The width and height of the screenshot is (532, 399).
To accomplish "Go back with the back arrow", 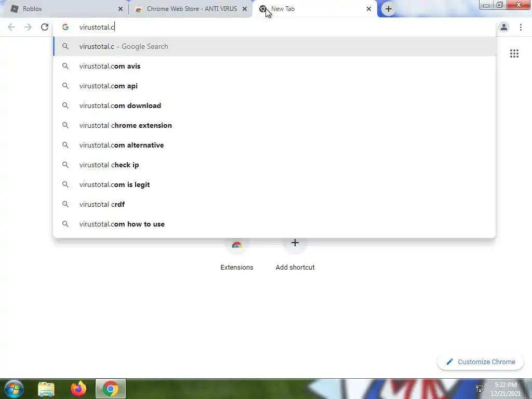I will 11,27.
